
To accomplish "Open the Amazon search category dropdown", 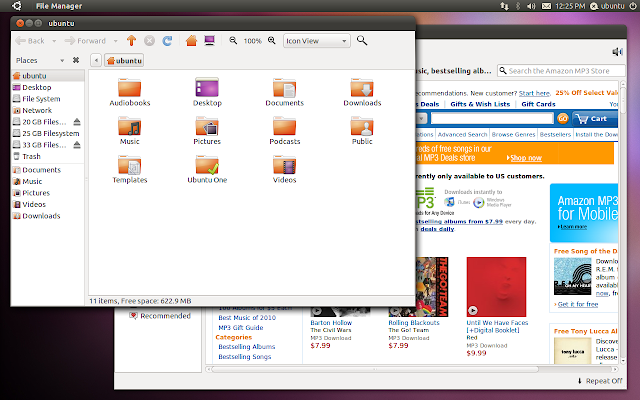I will pyautogui.click(x=422, y=118).
